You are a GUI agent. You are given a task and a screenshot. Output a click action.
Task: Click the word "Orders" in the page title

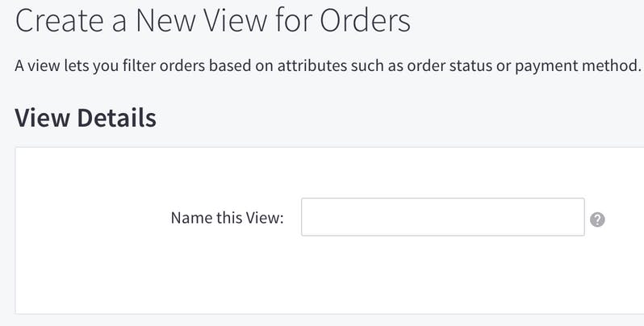pos(365,20)
